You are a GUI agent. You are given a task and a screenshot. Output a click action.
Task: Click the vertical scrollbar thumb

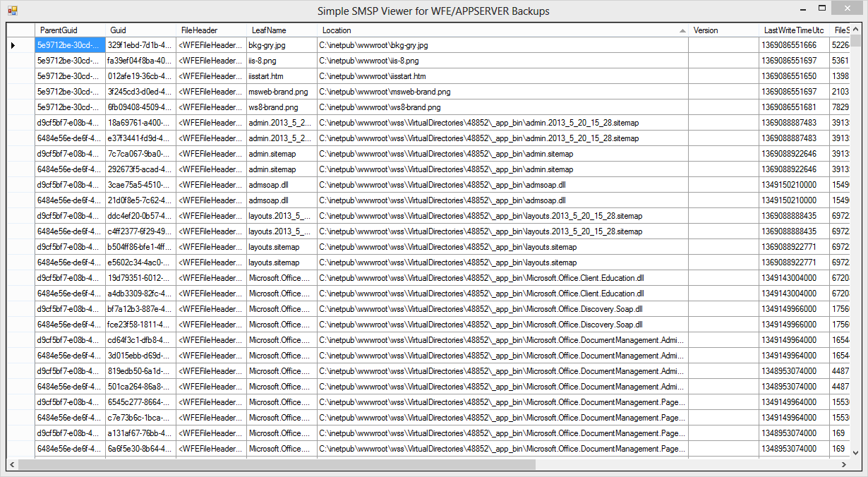click(x=855, y=40)
